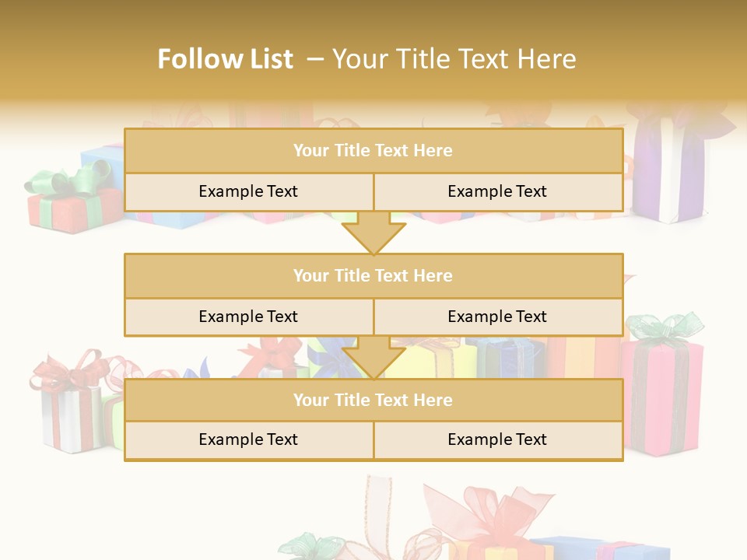Select the down arrow between middle and bottom blocks
Viewport: 747px width, 560px height.
[373, 358]
